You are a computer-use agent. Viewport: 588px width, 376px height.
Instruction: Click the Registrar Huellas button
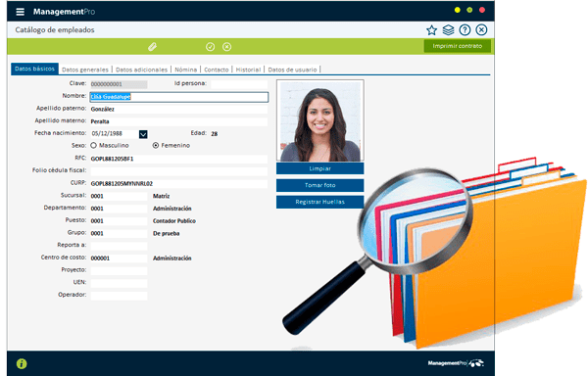319,202
